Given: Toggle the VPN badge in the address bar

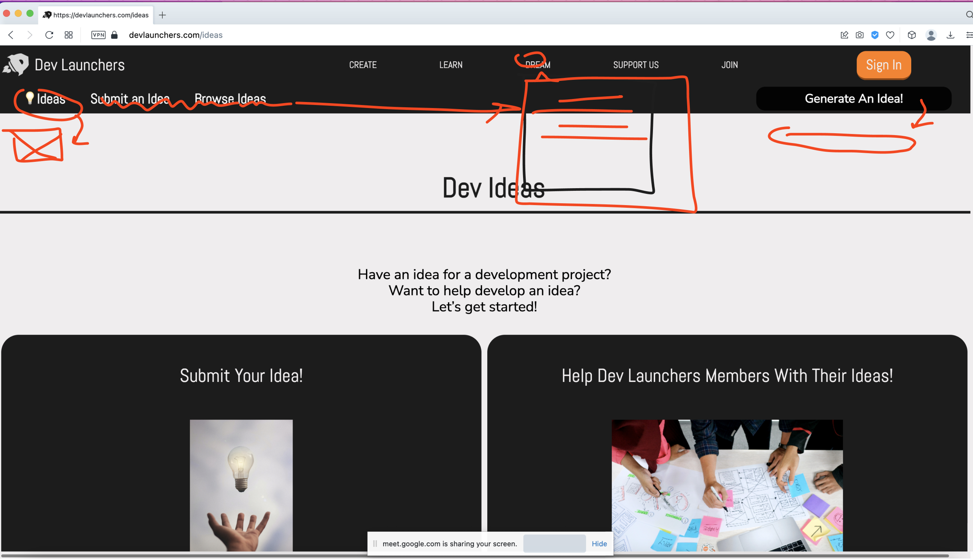Looking at the screenshot, I should point(98,35).
